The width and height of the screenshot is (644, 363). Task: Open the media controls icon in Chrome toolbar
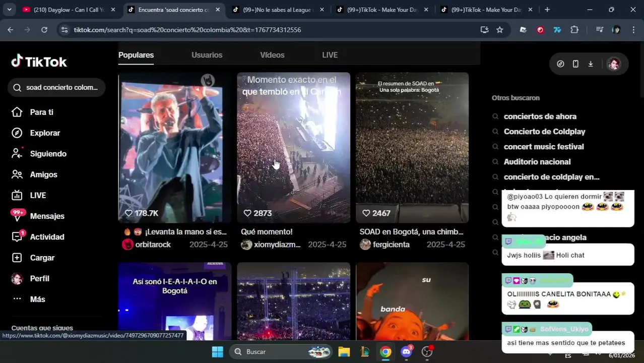[599, 30]
